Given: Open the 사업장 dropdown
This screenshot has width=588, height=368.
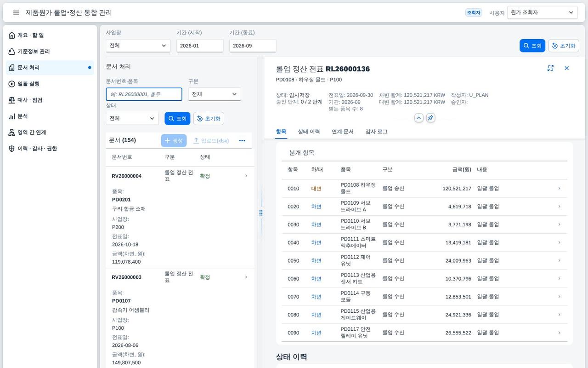Looking at the screenshot, I should [x=138, y=46].
